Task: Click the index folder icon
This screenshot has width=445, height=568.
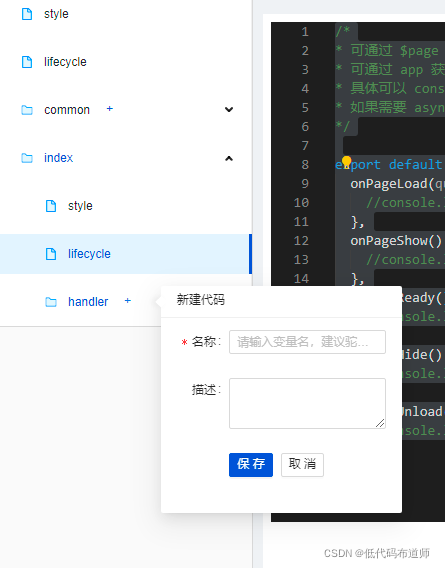Action: click(27, 158)
